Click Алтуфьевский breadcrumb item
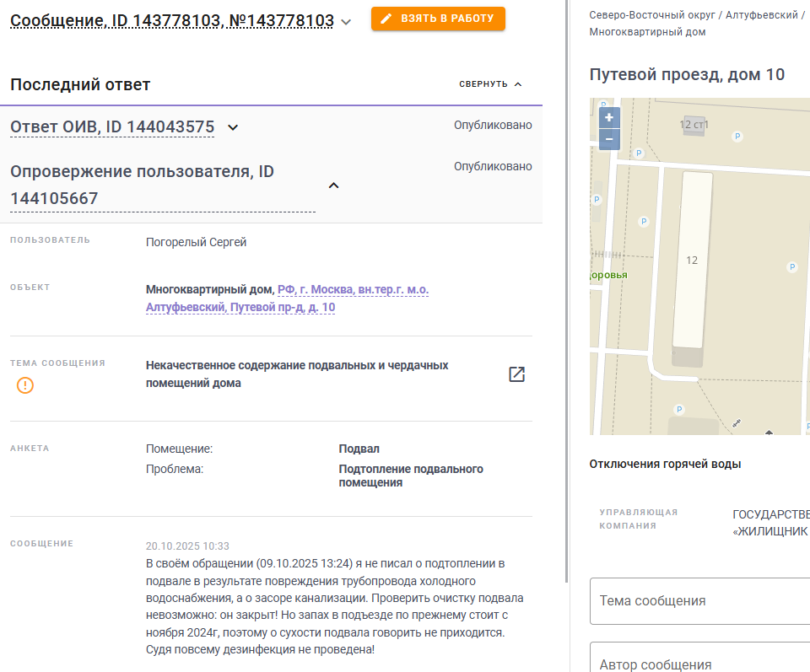 [x=766, y=15]
